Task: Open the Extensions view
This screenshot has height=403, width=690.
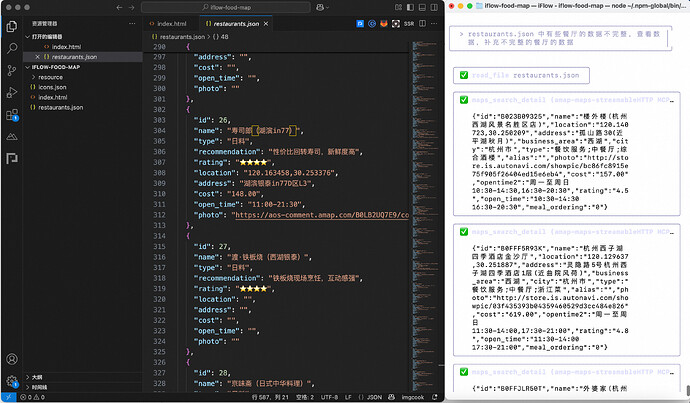Action: tap(11, 116)
